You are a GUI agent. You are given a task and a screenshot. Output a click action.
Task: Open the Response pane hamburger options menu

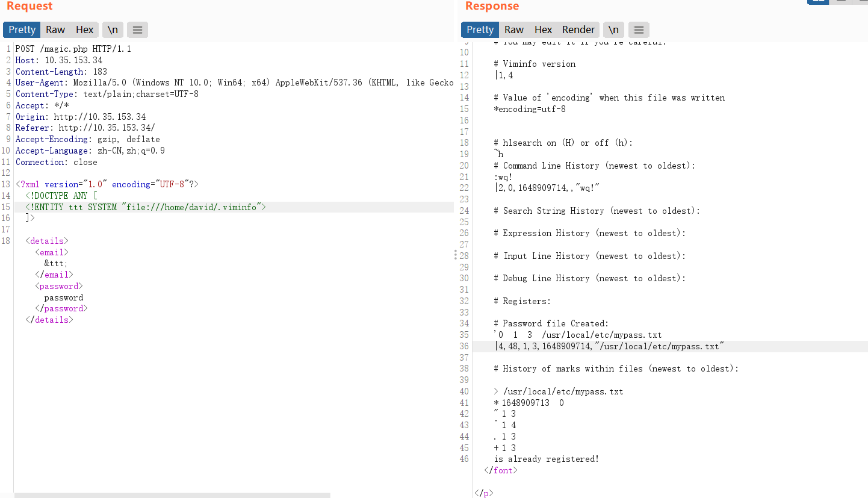tap(639, 30)
